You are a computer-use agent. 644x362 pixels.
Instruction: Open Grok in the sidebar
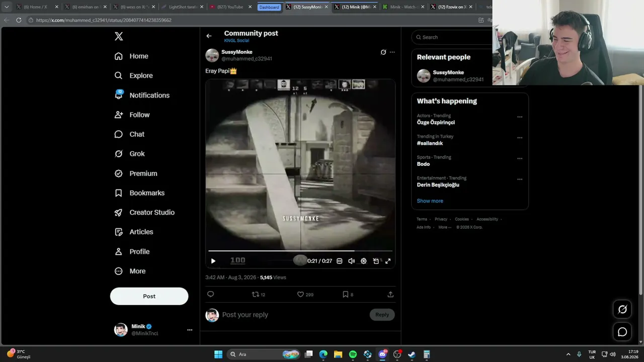tap(129, 154)
